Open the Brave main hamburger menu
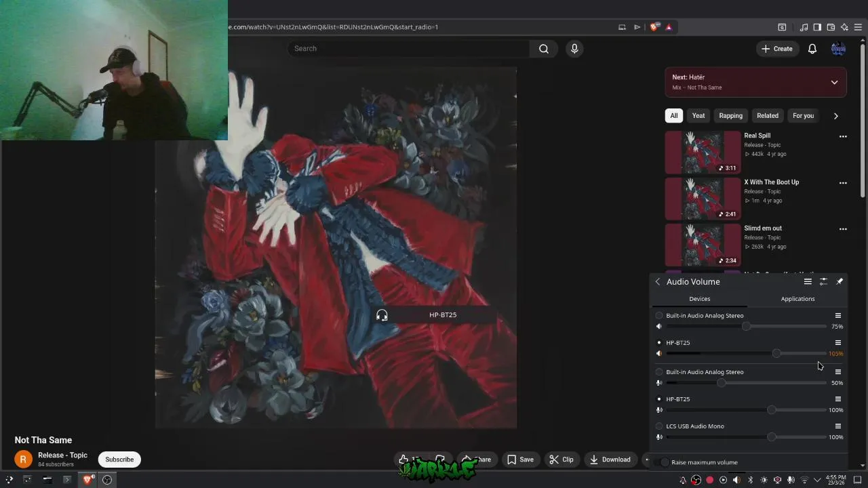Image resolution: width=868 pixels, height=488 pixels. pos(859,27)
